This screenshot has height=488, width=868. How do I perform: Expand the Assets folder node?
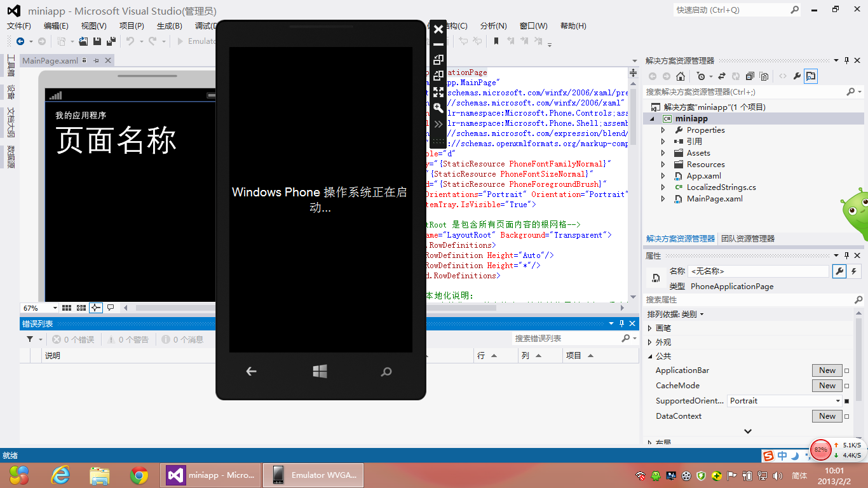click(x=663, y=153)
